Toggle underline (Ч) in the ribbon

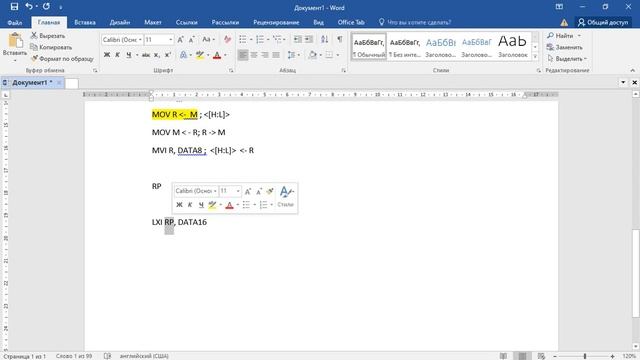[x=129, y=55]
